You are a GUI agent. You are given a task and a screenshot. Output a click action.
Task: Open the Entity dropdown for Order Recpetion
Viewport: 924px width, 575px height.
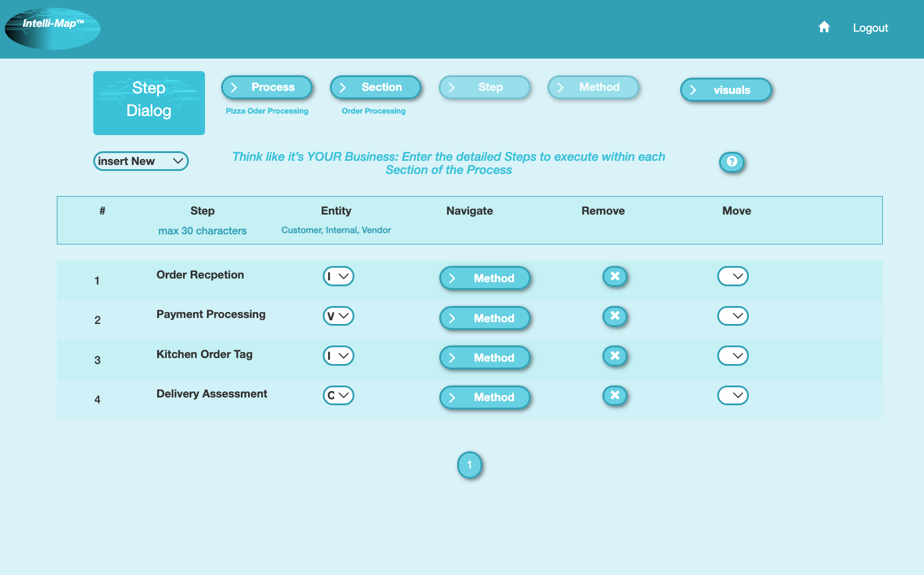338,276
